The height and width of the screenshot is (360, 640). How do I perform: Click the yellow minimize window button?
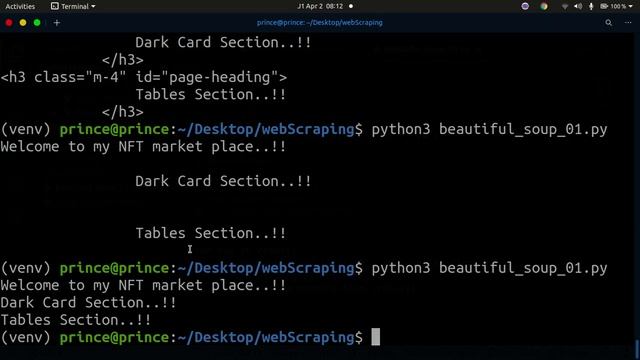click(23, 23)
